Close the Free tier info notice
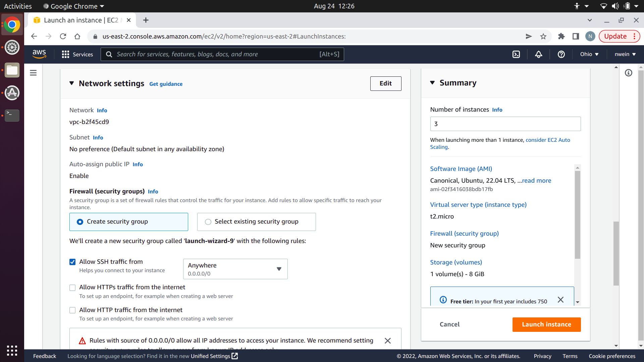The width and height of the screenshot is (644, 362). point(560,300)
